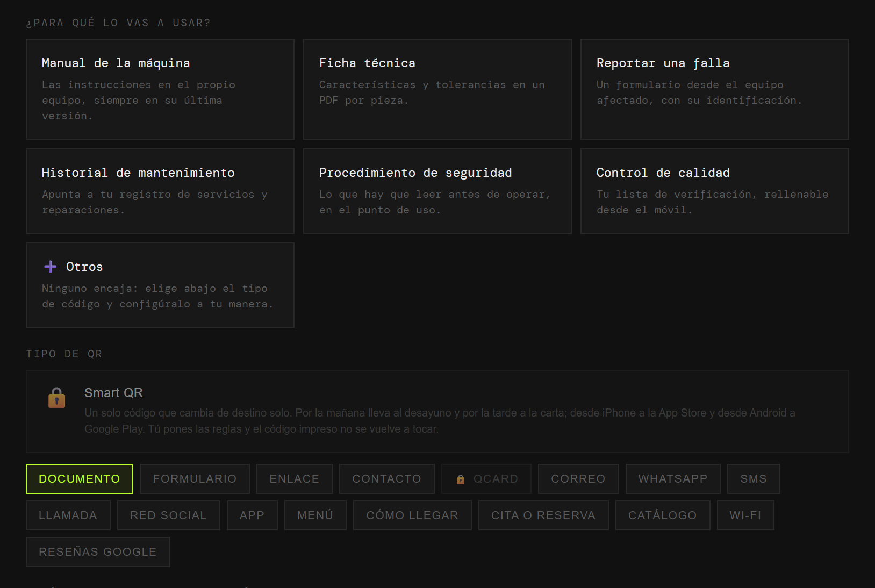Image resolution: width=875 pixels, height=588 pixels.
Task: Choose APP as QR type
Action: click(x=252, y=515)
